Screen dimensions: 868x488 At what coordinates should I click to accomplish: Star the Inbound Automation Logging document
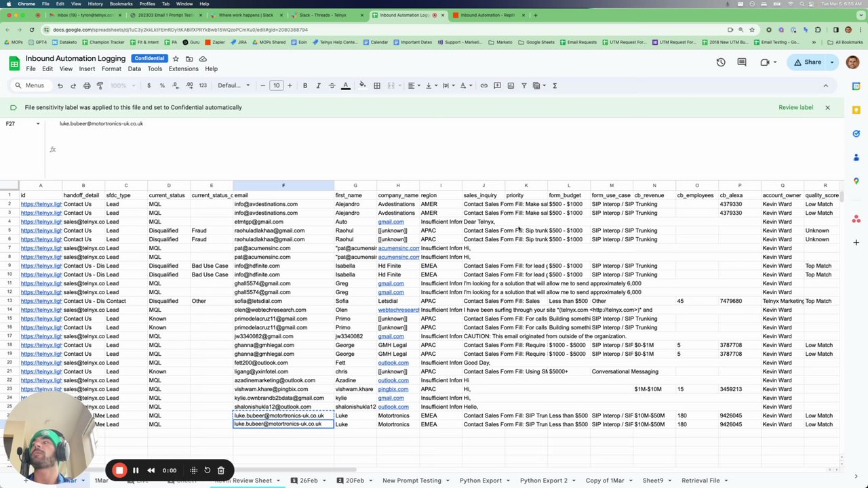point(176,59)
